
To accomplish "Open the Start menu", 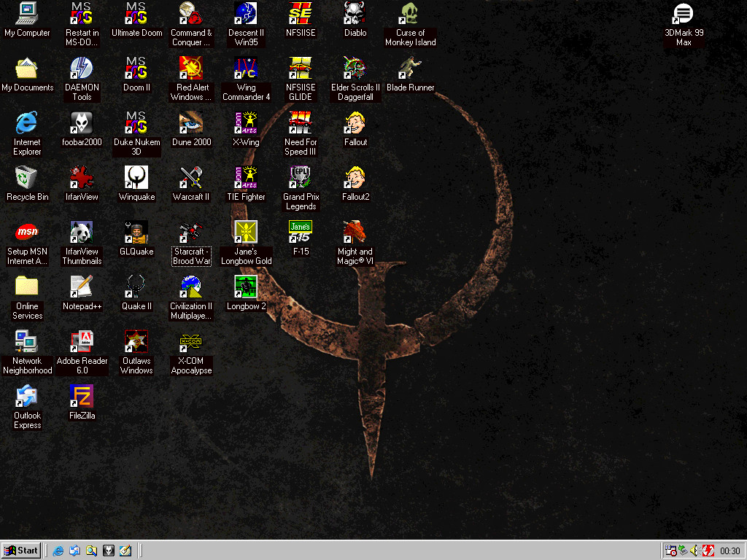I will click(x=21, y=551).
